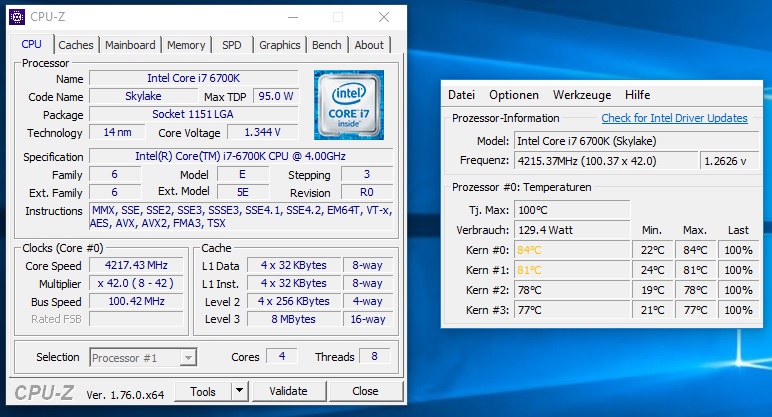Click the Core Speed 4217.43 MHz value

pyautogui.click(x=136, y=265)
